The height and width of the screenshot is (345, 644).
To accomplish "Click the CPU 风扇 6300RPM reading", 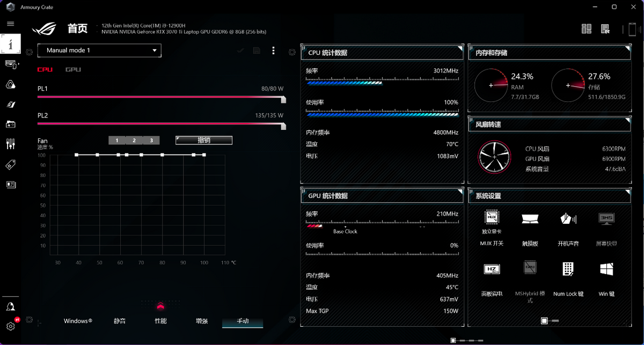I will coord(613,149).
